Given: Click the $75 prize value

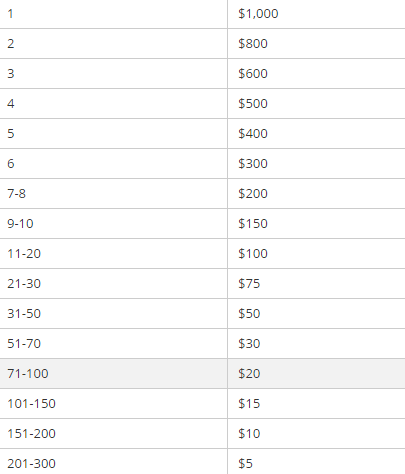Looking at the screenshot, I should [249, 284].
